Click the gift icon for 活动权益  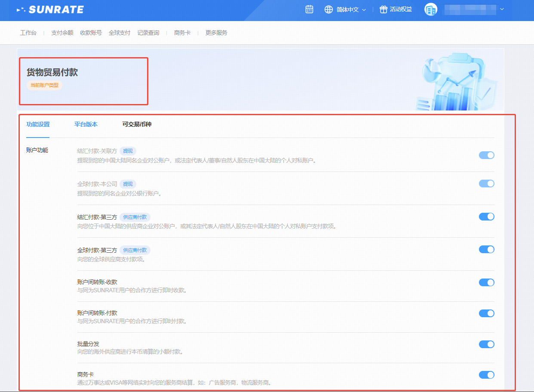[x=384, y=9]
